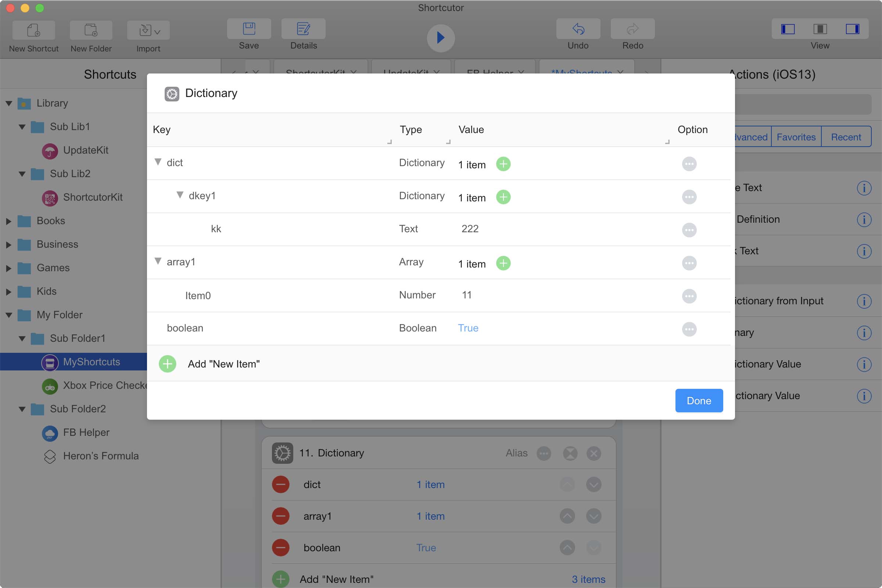The width and height of the screenshot is (882, 588).
Task: Toggle right panel visibility in View
Action: 852,29
